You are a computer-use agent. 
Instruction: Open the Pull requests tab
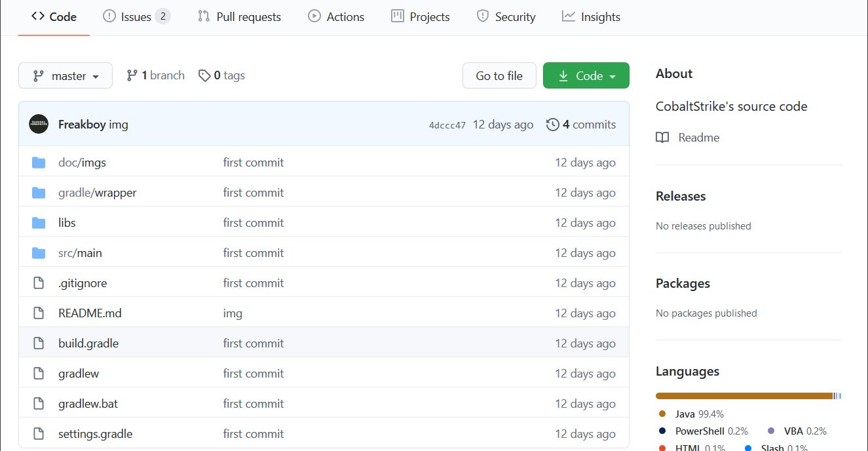pos(239,17)
